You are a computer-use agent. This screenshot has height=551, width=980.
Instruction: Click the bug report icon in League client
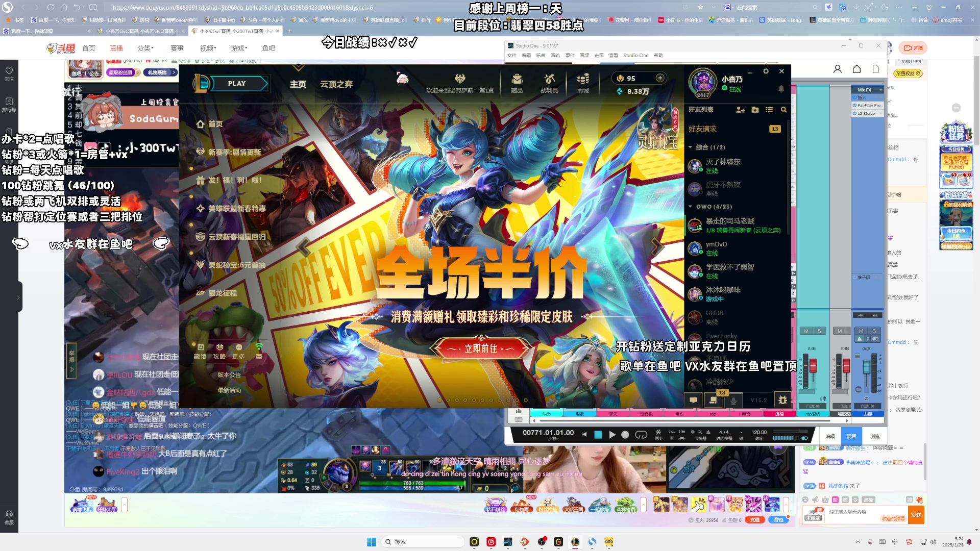tap(783, 400)
